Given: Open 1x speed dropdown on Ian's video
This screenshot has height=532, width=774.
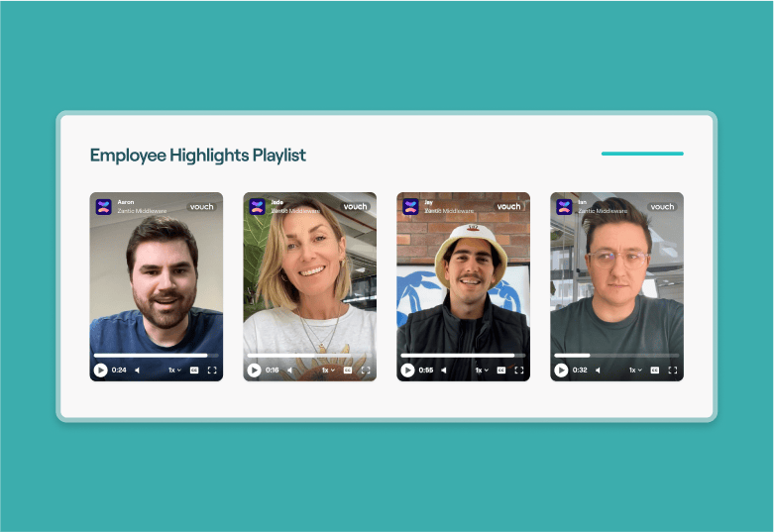Looking at the screenshot, I should pyautogui.click(x=635, y=371).
